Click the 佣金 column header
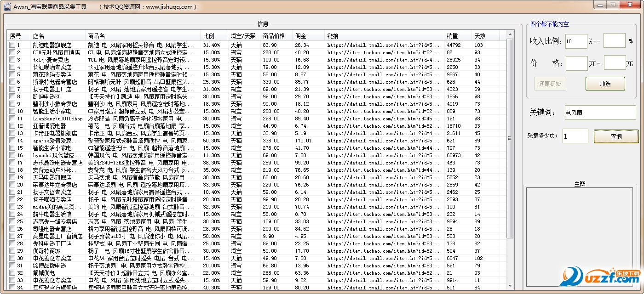This screenshot has width=644, height=294. [x=309, y=36]
